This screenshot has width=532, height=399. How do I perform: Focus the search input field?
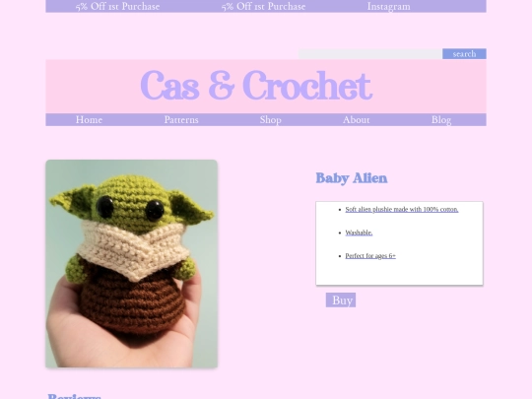370,54
